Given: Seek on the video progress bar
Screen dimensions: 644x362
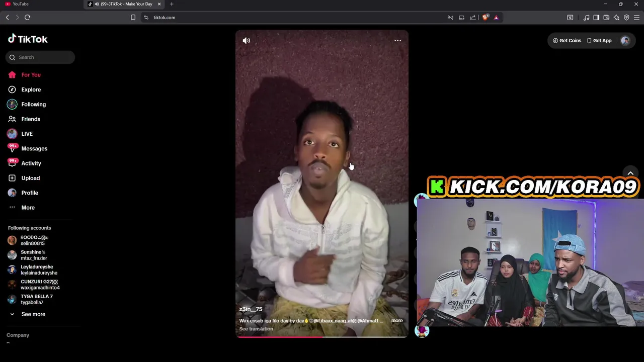Looking at the screenshot, I should pyautogui.click(x=322, y=337).
